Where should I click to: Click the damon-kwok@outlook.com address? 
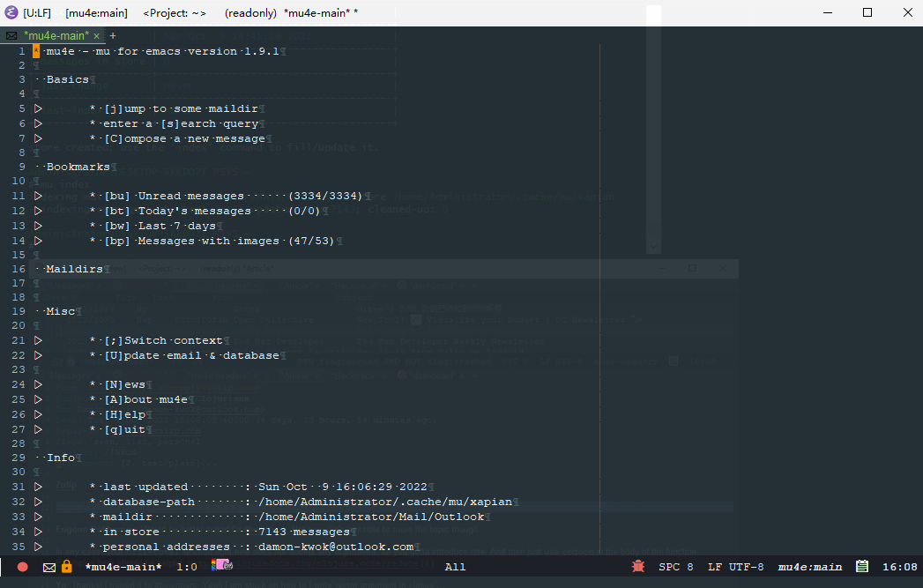pos(336,547)
